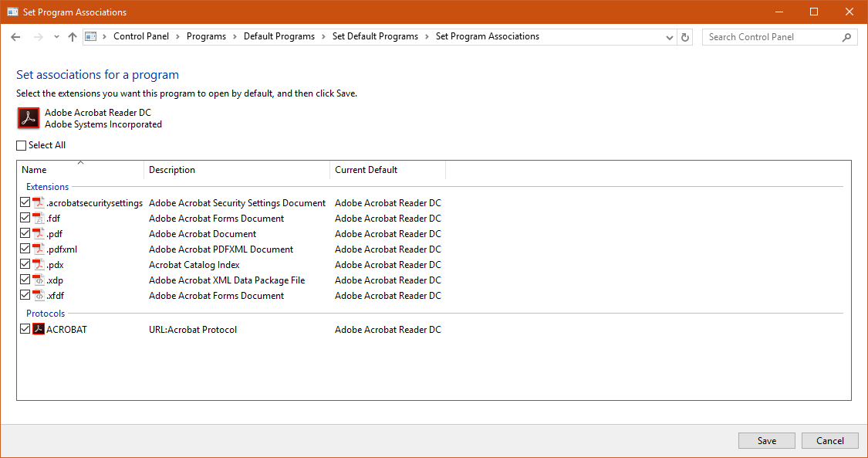Uncheck the .xdp extension checkbox
Image resolution: width=868 pixels, height=458 pixels.
click(25, 280)
